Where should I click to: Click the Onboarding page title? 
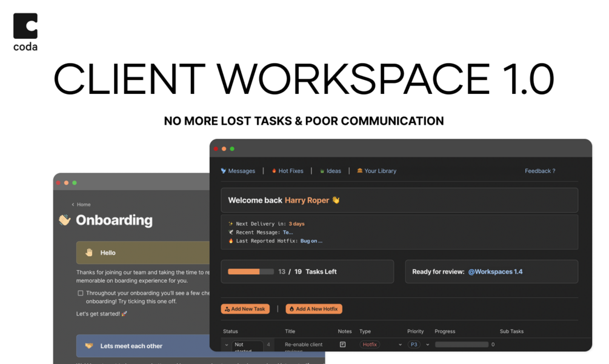coord(114,220)
